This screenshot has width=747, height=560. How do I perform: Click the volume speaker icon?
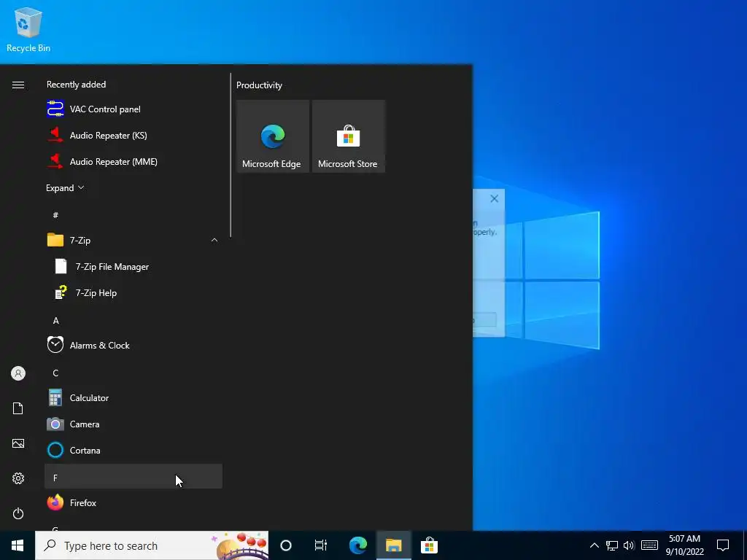point(629,545)
